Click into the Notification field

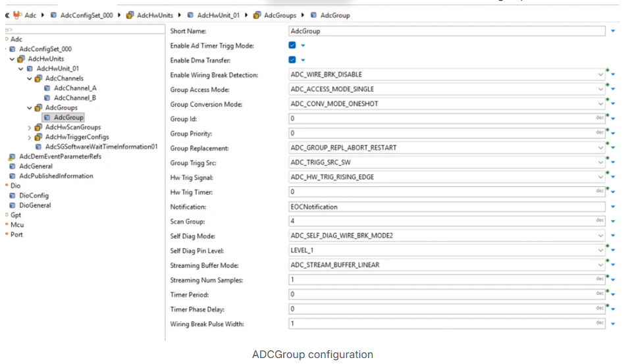447,207
